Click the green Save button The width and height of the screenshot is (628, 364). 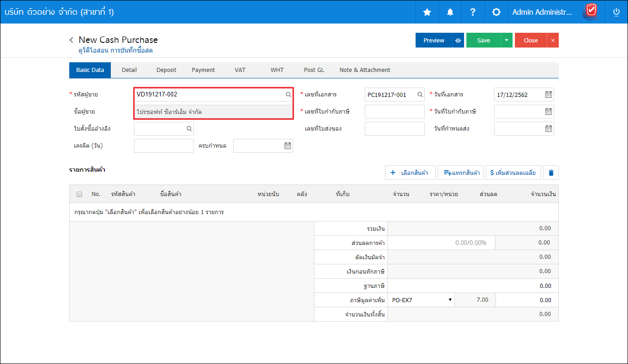(483, 40)
